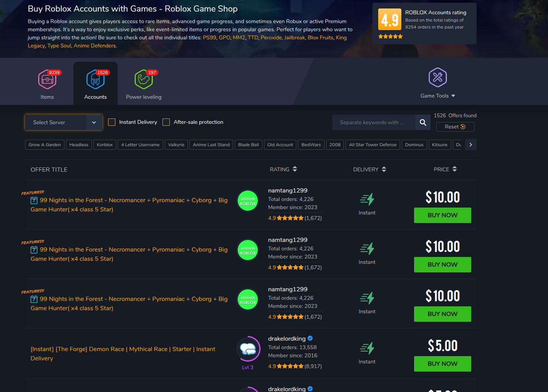The image size is (548, 392).
Task: Click the keywords search input field
Action: 373,122
